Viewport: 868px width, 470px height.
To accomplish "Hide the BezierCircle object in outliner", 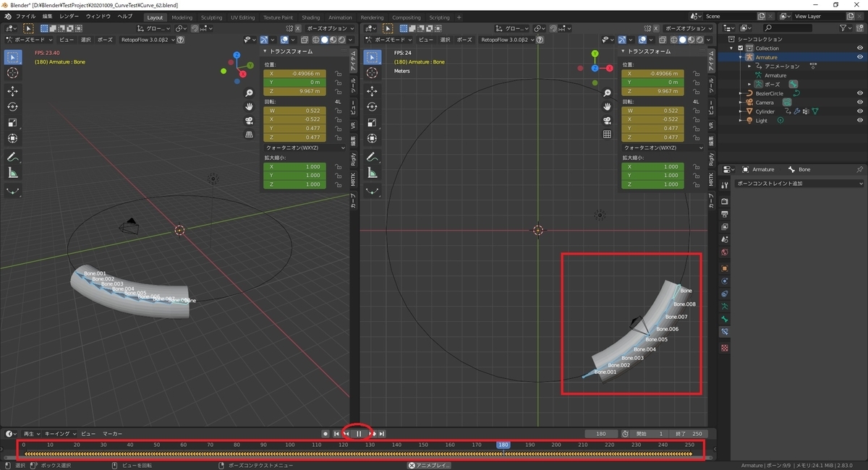I will click(x=859, y=93).
